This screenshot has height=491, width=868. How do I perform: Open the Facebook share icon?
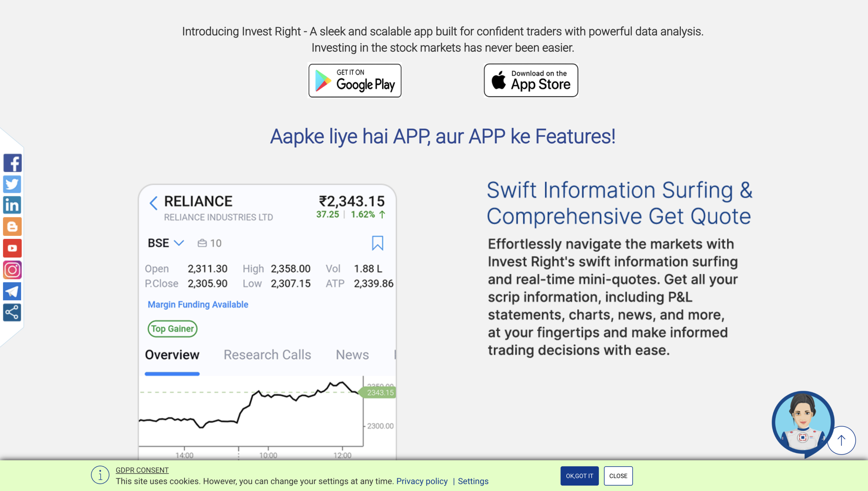pyautogui.click(x=13, y=163)
